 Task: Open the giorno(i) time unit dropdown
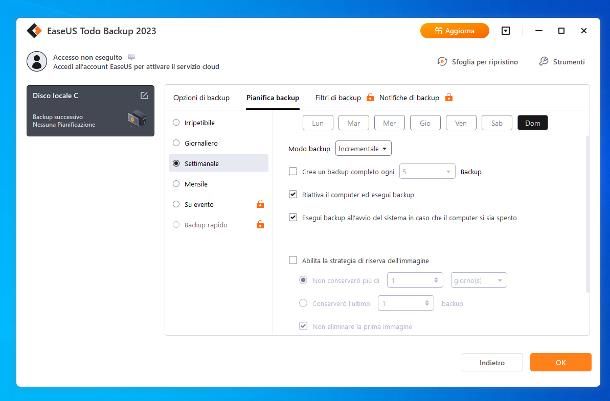point(479,280)
